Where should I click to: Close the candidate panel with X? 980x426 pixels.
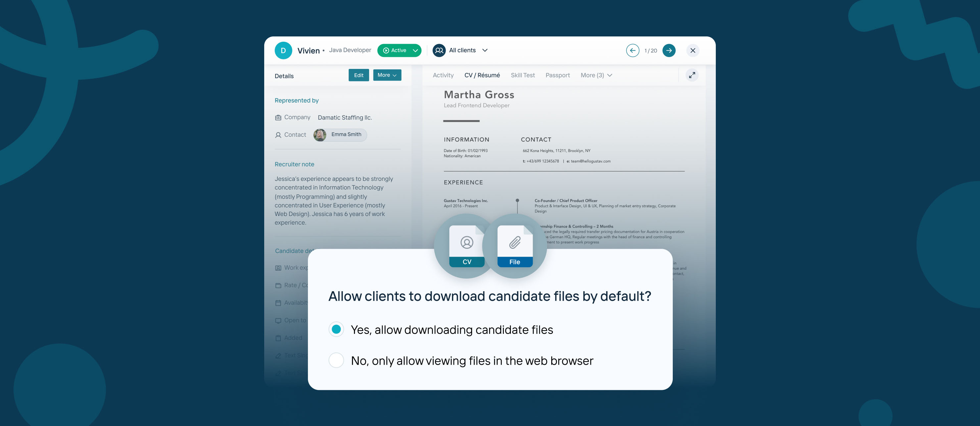[693, 50]
